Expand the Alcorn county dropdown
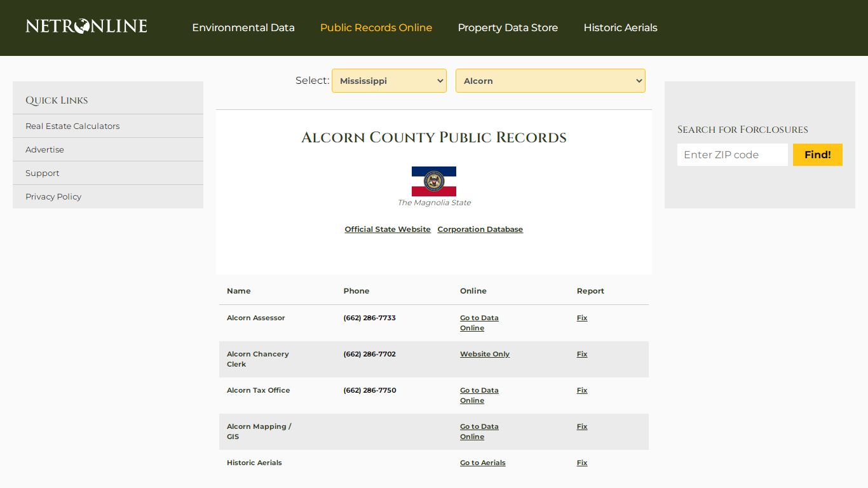The width and height of the screenshot is (868, 488). pos(550,81)
